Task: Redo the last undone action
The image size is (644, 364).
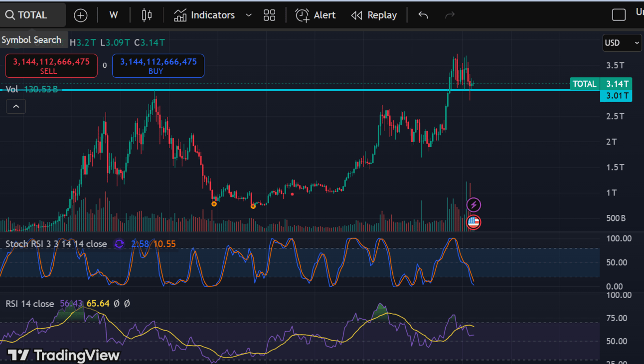Action: (450, 15)
